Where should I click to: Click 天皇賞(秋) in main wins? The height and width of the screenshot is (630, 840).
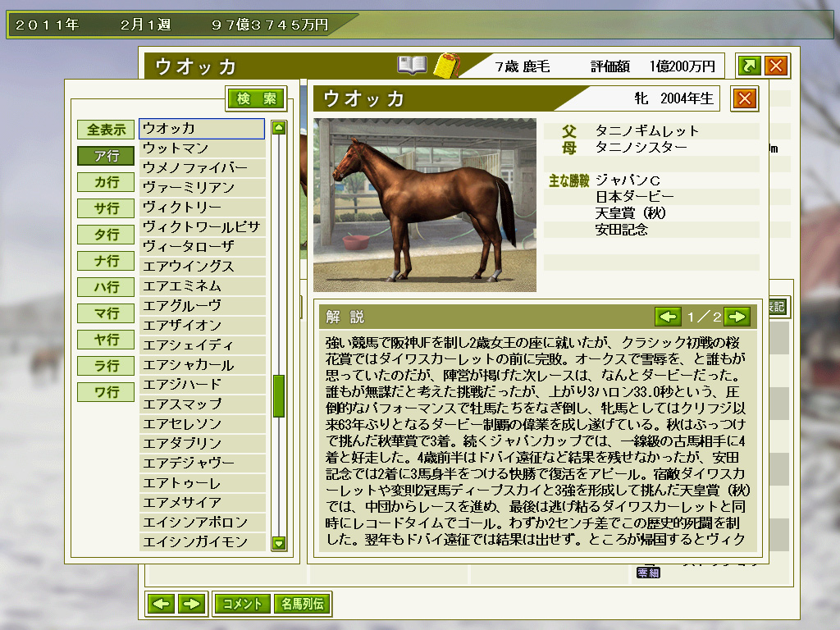[x=631, y=213]
